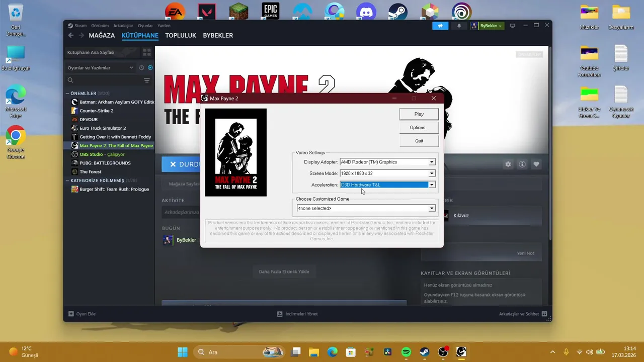Image resolution: width=644 pixels, height=362 pixels.
Task: Click Oyun Ekle at Steam bottom bar
Action: click(82, 314)
